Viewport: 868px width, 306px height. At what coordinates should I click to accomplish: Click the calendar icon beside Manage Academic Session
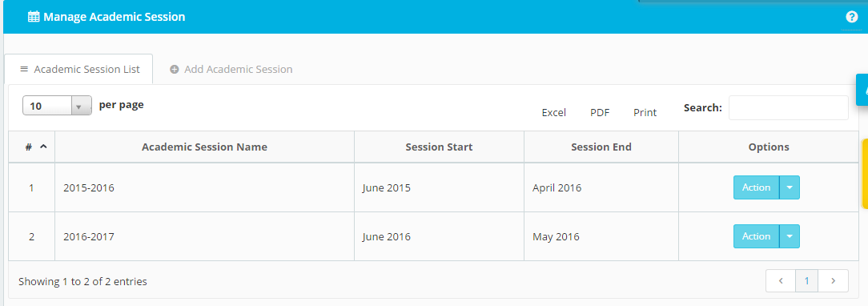point(34,17)
